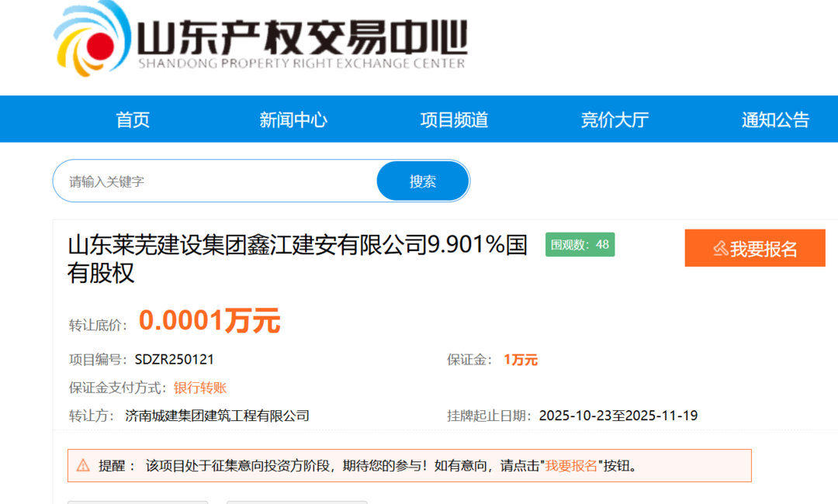The height and width of the screenshot is (504, 838).
Task: Open the 首页 navigation tab
Action: (x=133, y=119)
